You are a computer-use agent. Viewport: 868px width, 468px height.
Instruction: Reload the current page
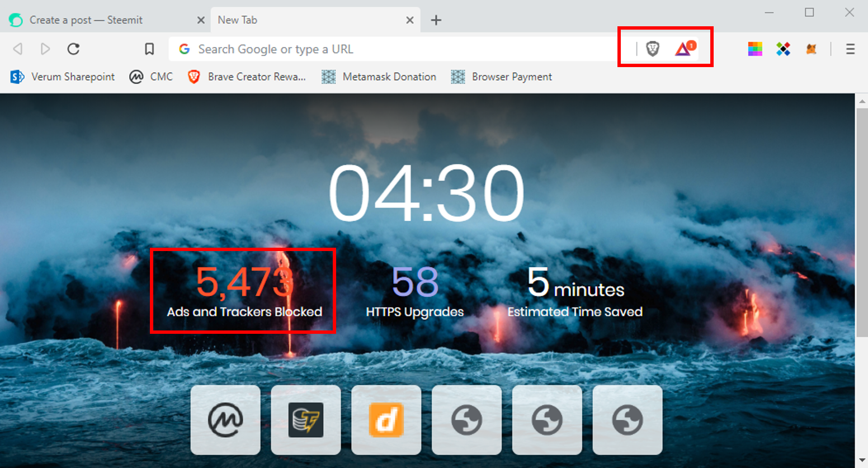(x=73, y=49)
